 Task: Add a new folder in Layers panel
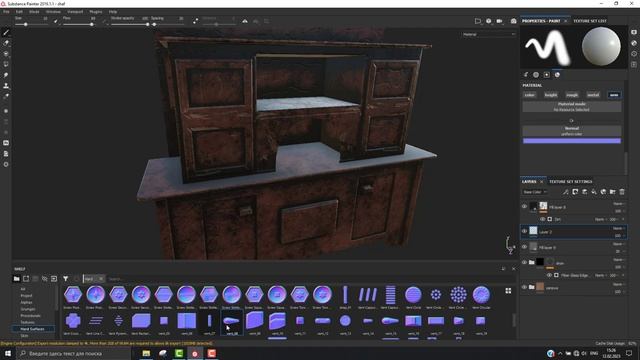(613, 192)
